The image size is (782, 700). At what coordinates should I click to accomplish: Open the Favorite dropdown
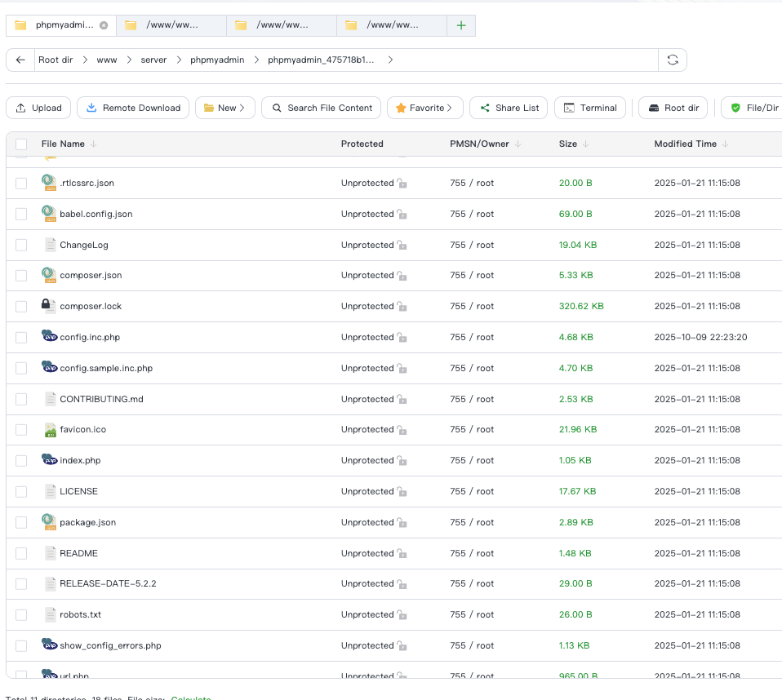tap(424, 108)
